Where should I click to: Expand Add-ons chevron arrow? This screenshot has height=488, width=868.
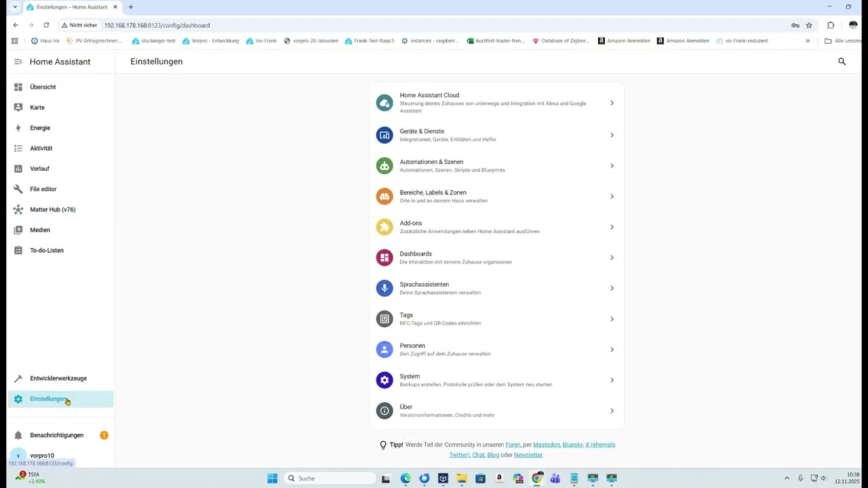(612, 227)
